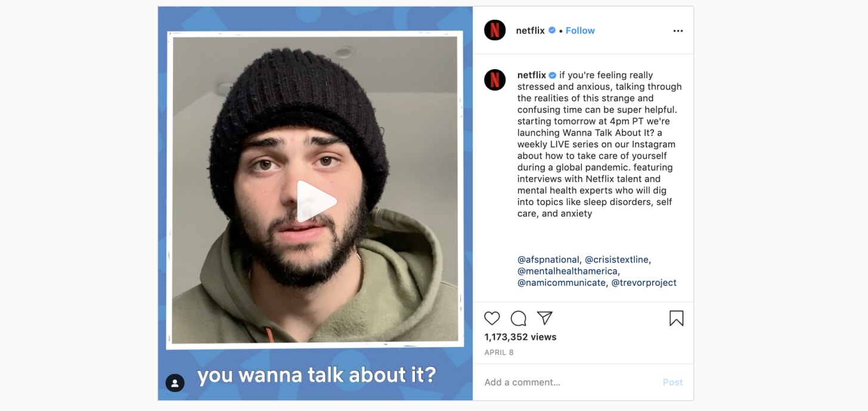The image size is (868, 411).
Task: Open Netflix profile picture in header
Action: click(x=495, y=30)
